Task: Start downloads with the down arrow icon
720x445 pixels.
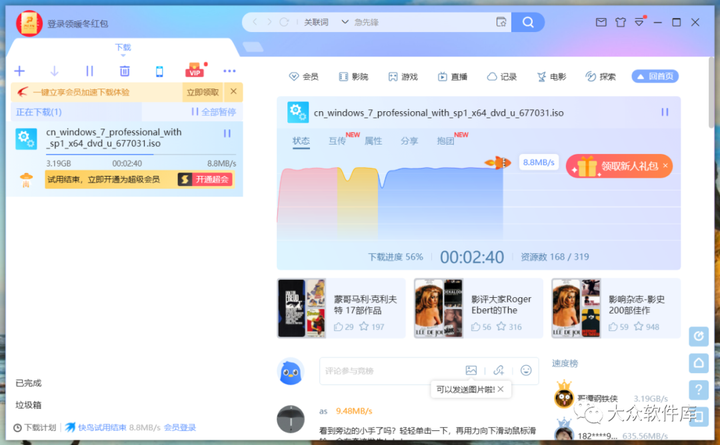Action: point(54,71)
